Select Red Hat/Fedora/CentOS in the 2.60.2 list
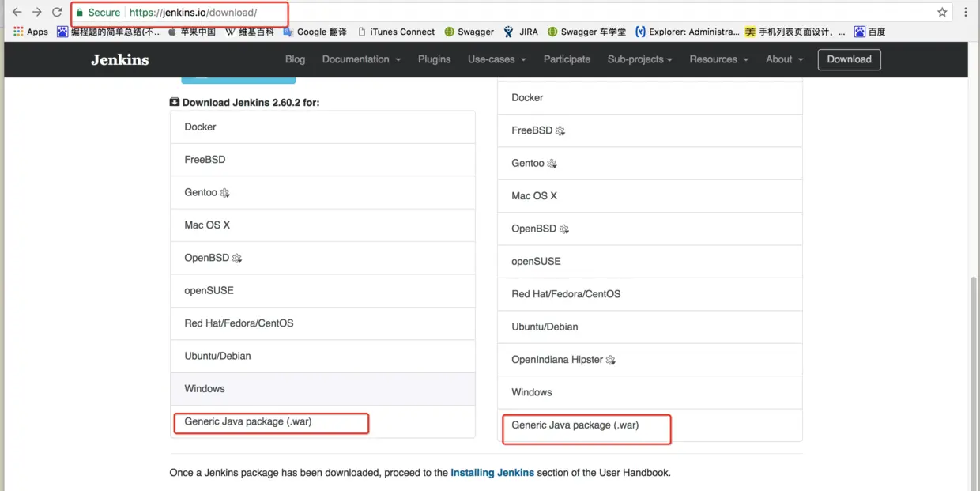980x491 pixels. point(322,323)
